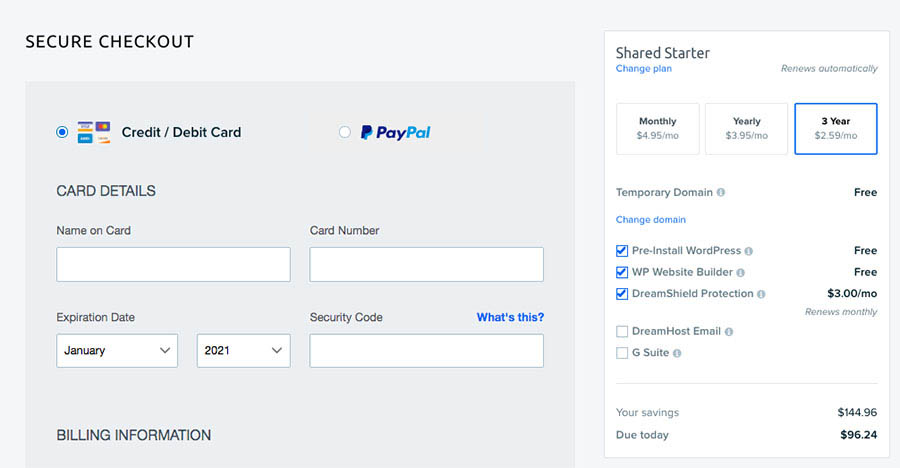
Task: Click the $3.00/mo DreamShield price
Action: (852, 293)
